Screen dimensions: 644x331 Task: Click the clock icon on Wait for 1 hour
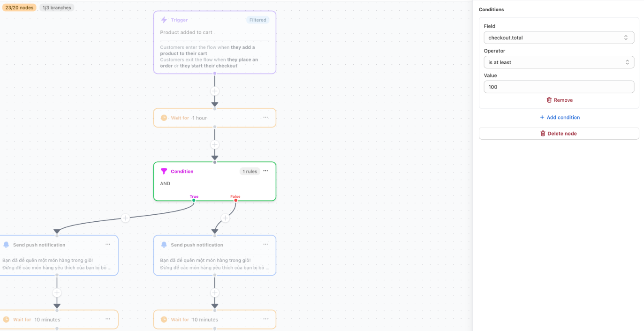pyautogui.click(x=164, y=118)
